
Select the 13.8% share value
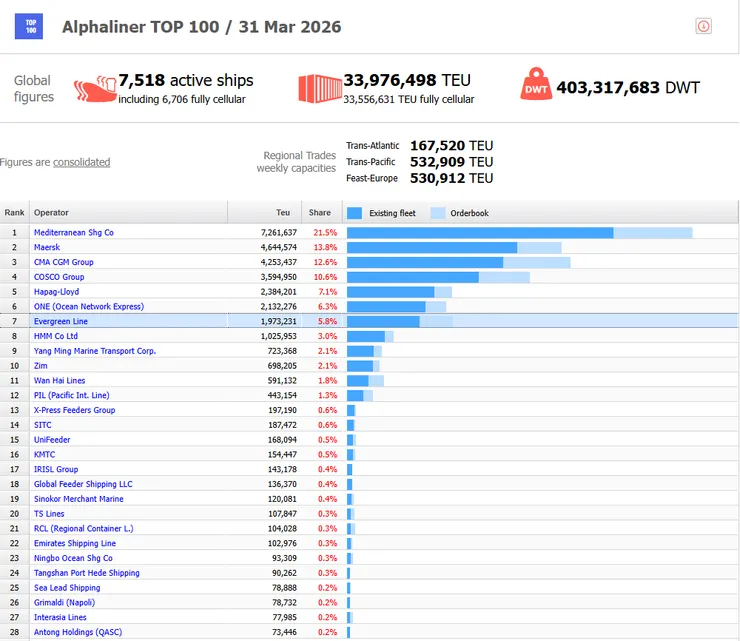point(325,247)
